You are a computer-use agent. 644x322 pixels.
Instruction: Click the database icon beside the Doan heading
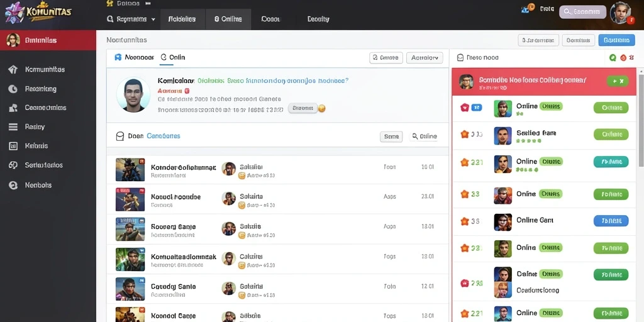pos(120,136)
